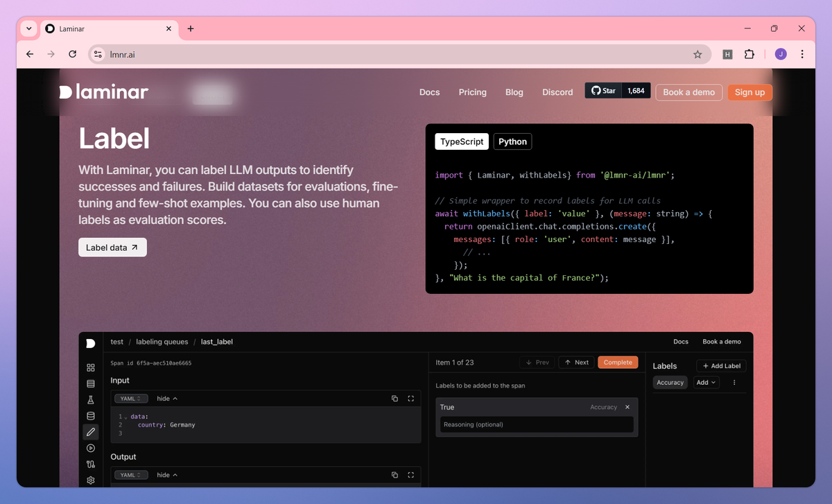Reload the page with the browser refresh icon
The width and height of the screenshot is (832, 504).
pos(72,54)
